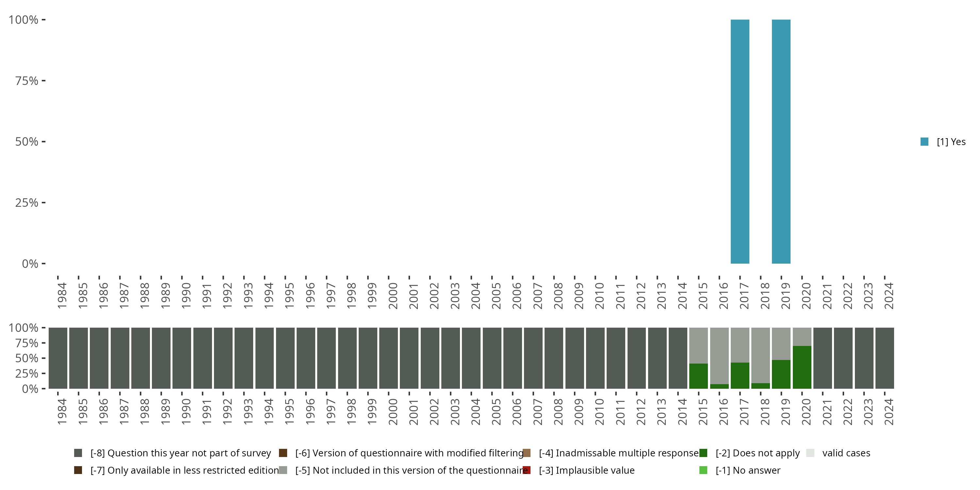Click the [-1] No answer green swatch
980x490 pixels.
(703, 470)
